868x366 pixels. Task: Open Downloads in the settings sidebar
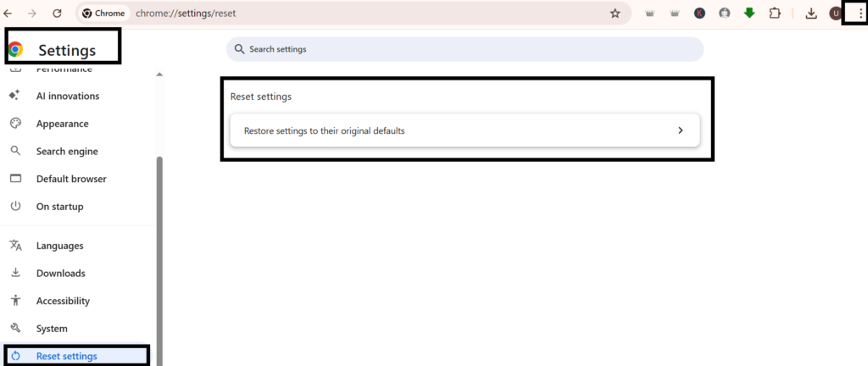[61, 273]
